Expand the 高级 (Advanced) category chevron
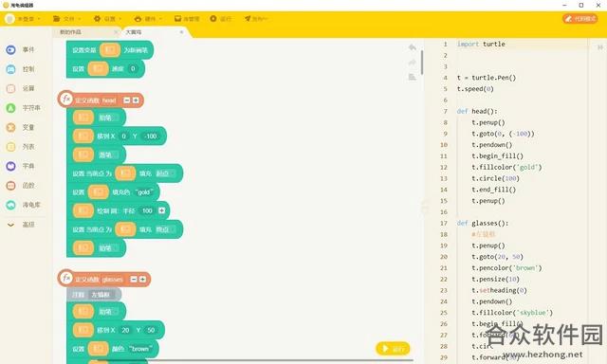607x364 pixels. [10, 225]
